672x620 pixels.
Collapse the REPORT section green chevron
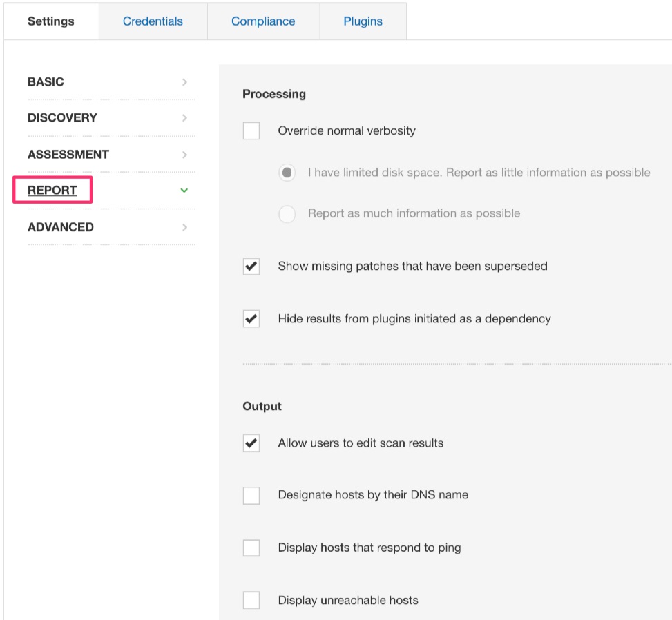point(184,191)
